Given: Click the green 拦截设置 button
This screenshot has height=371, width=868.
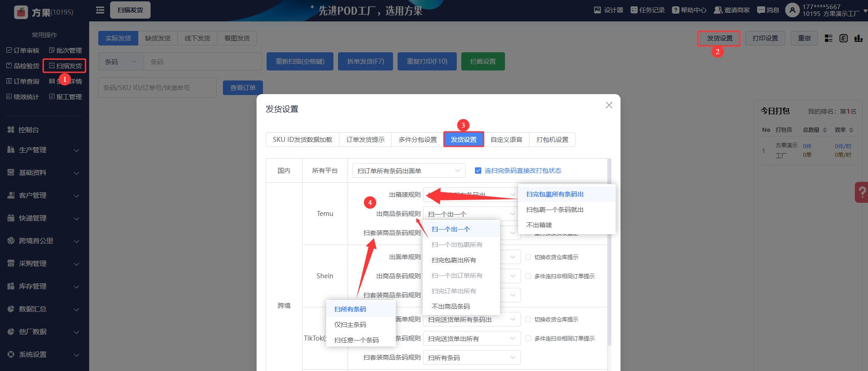Looking at the screenshot, I should click(483, 61).
